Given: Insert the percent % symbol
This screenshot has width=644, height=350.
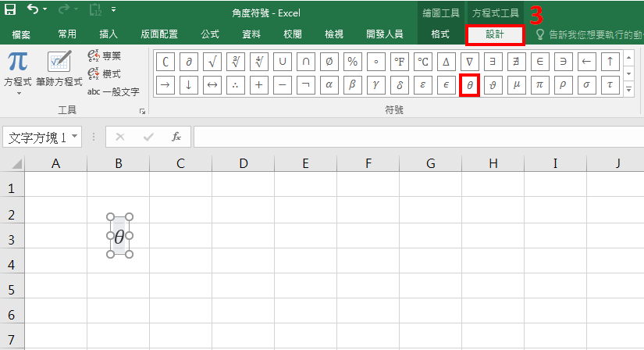Looking at the screenshot, I should pos(352,61).
